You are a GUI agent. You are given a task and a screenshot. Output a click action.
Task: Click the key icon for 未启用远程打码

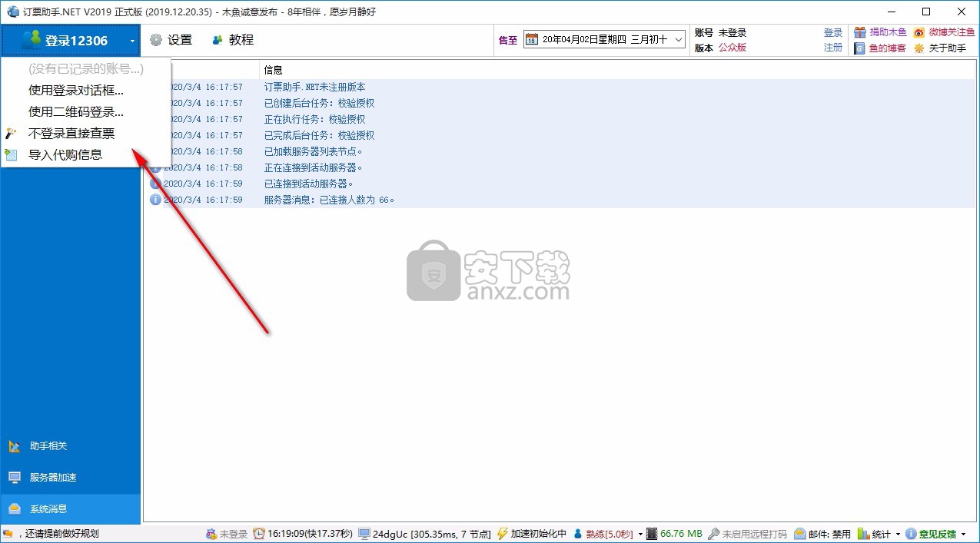pyautogui.click(x=713, y=534)
